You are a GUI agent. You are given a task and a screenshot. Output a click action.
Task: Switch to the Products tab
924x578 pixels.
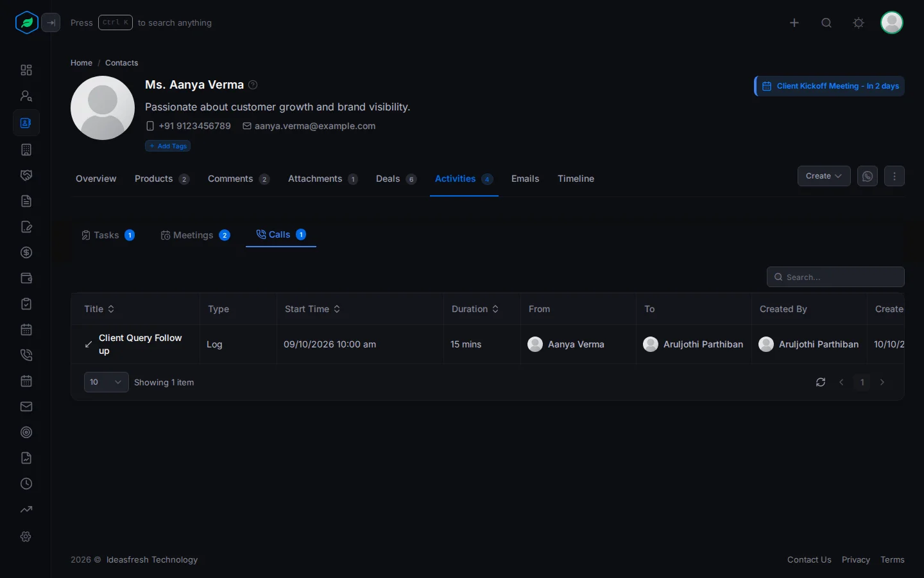(x=162, y=179)
